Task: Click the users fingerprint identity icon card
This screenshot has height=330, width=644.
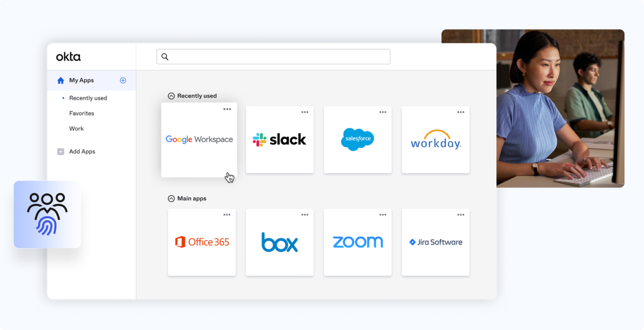Action: click(x=47, y=214)
